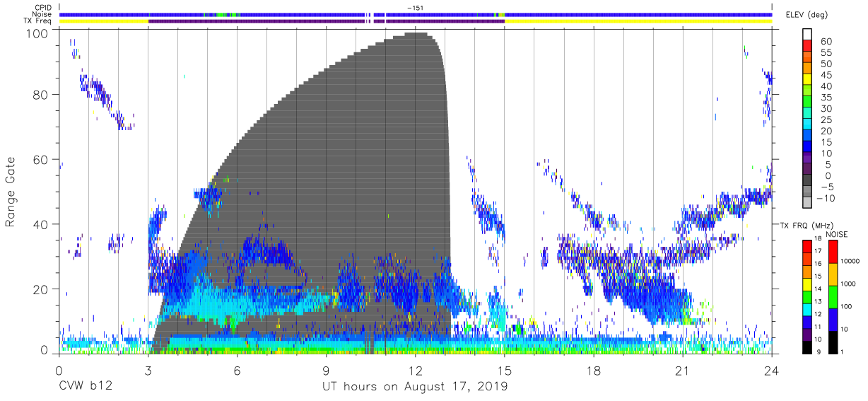Image resolution: width=868 pixels, height=401 pixels.
Task: Click the black segment of the TX FRQ bar
Action: [x=807, y=347]
